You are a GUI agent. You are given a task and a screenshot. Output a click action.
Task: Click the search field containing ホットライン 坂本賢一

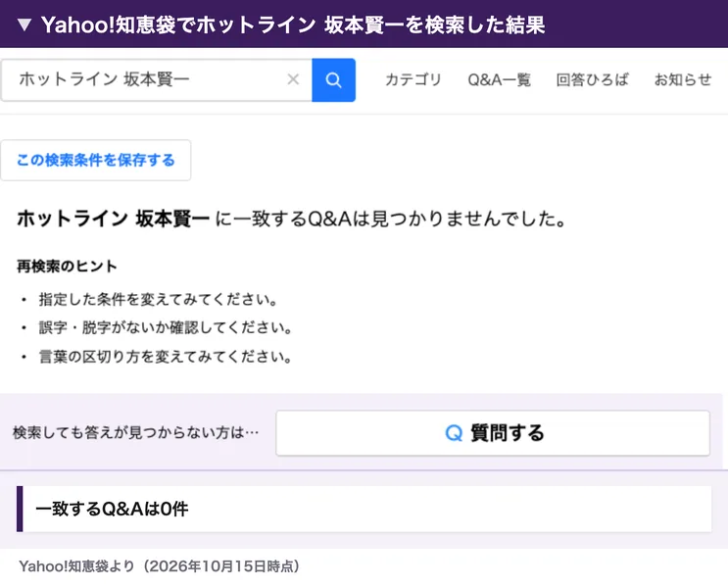point(157,80)
